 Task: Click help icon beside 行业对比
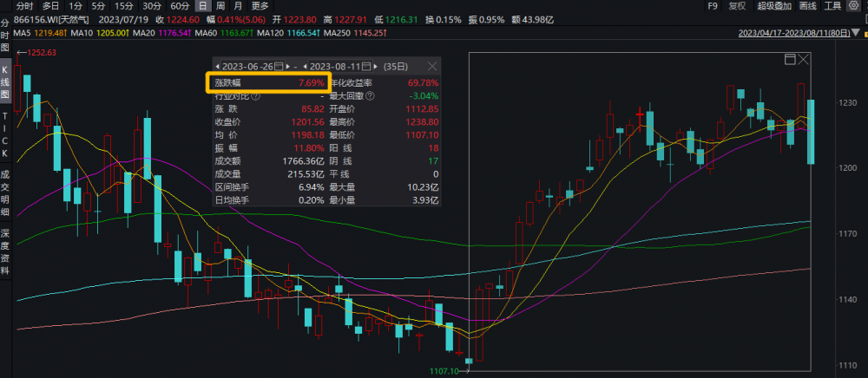255,96
